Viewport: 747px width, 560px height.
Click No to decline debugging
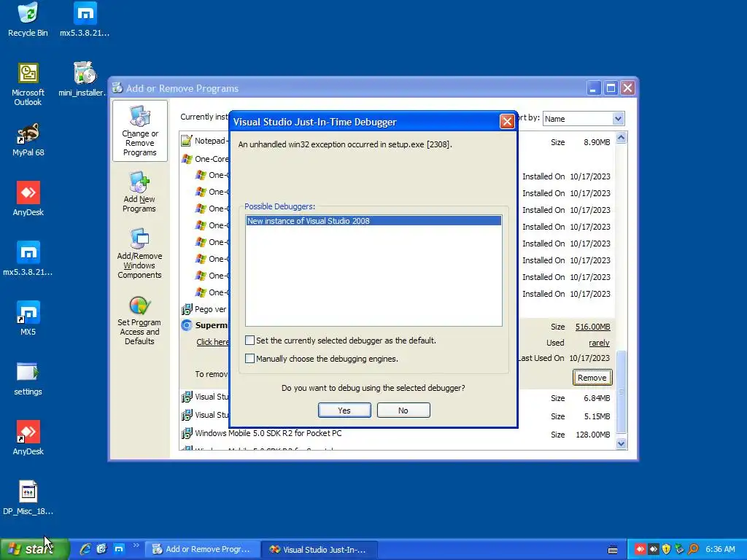point(403,411)
